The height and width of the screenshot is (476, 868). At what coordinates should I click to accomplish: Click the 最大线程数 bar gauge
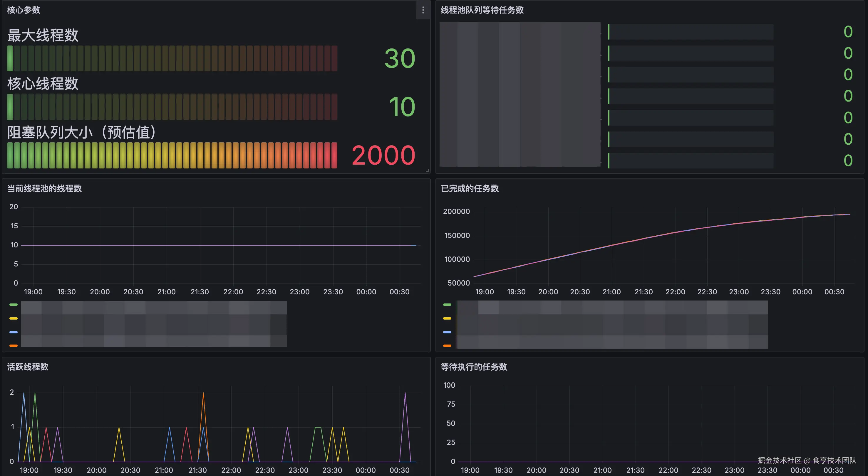tap(172, 59)
